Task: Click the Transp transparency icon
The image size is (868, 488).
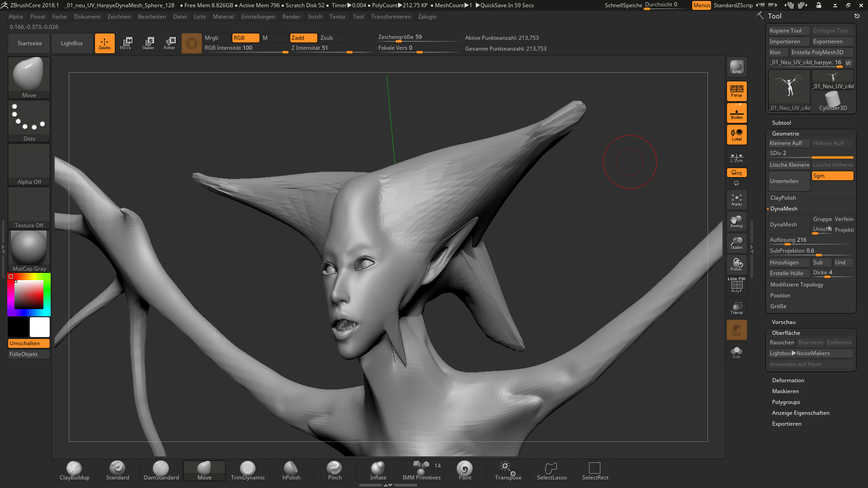Action: click(736, 308)
